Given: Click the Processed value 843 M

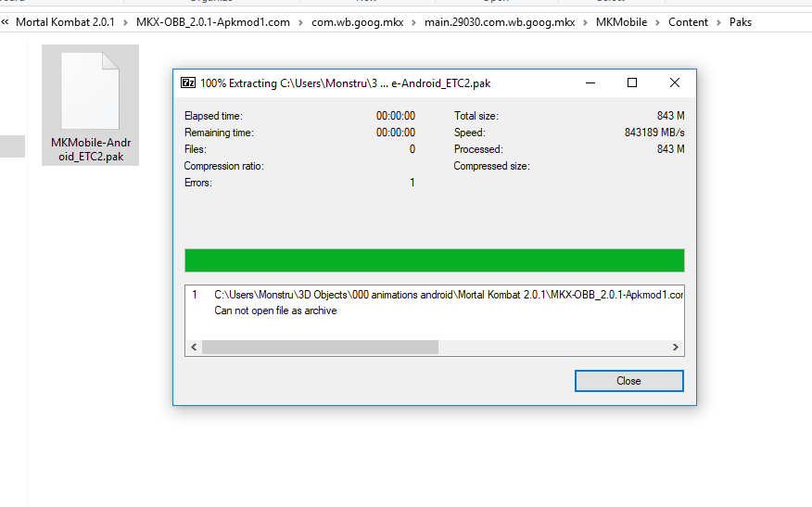Looking at the screenshot, I should pyautogui.click(x=670, y=149).
